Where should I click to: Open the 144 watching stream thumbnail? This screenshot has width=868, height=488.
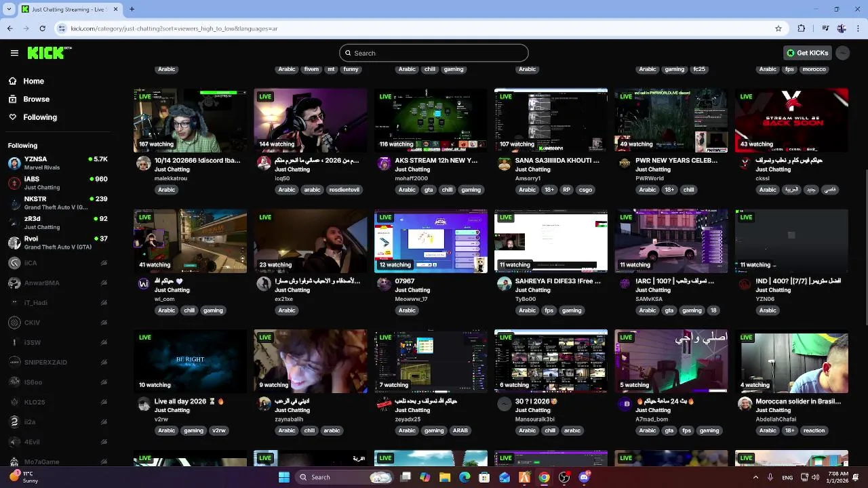[x=311, y=120]
